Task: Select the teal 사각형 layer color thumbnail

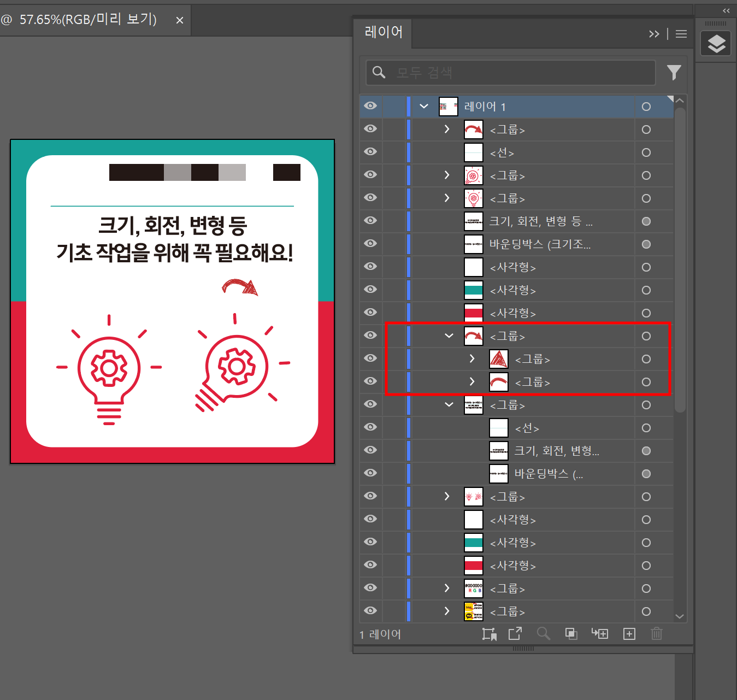Action: coord(473,290)
